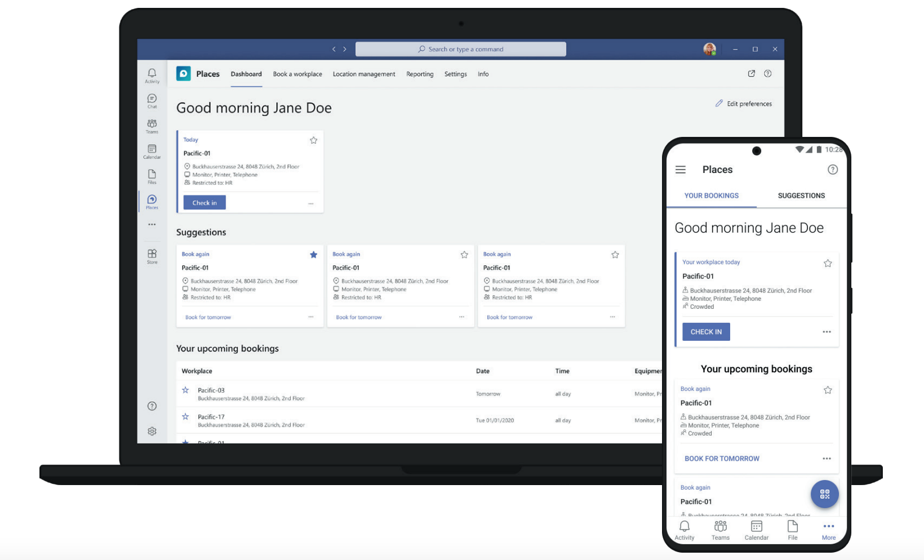Click Edit preferences link

[744, 104]
